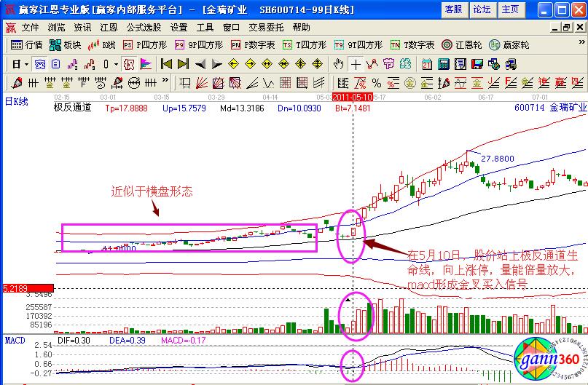Open the 公式选股 menu
The height and width of the screenshot is (385, 588).
coord(144,28)
